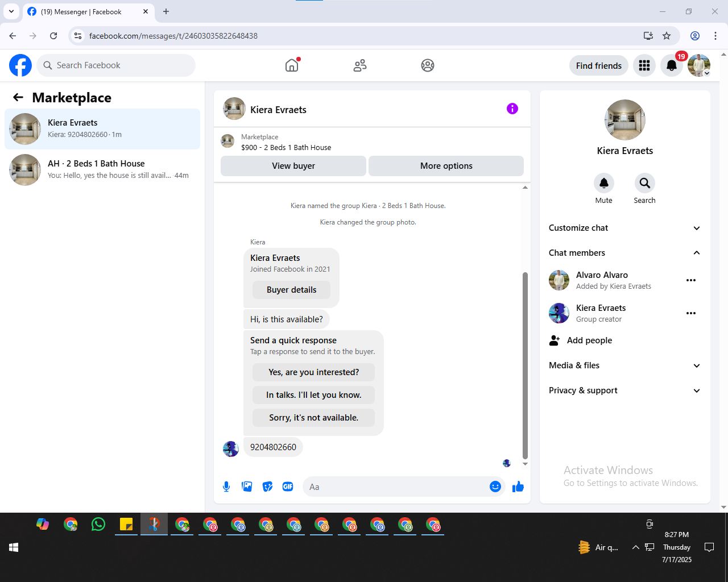The width and height of the screenshot is (728, 582).
Task: Open options for Alvaro Alvaro member
Action: [691, 280]
